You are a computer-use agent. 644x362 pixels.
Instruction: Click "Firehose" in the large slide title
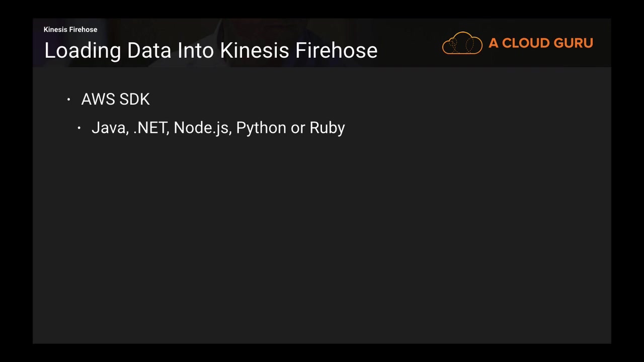pos(336,51)
